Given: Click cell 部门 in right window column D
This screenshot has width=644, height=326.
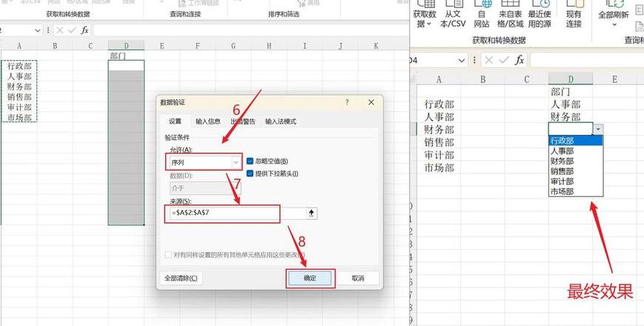Looking at the screenshot, I should [x=571, y=92].
